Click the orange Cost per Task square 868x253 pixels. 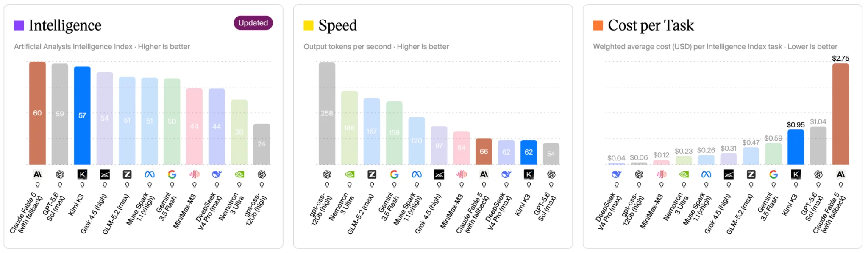point(598,25)
